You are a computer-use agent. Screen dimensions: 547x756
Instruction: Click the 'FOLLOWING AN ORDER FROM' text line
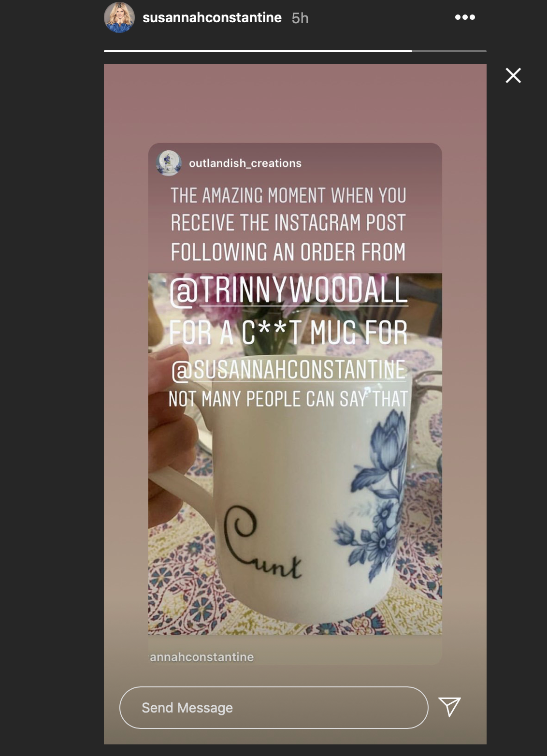pos(288,252)
